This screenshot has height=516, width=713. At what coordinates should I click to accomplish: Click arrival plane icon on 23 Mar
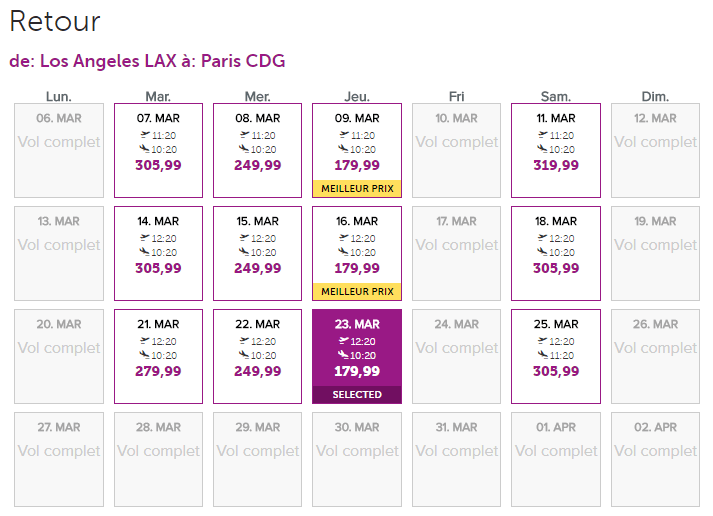pyautogui.click(x=343, y=356)
